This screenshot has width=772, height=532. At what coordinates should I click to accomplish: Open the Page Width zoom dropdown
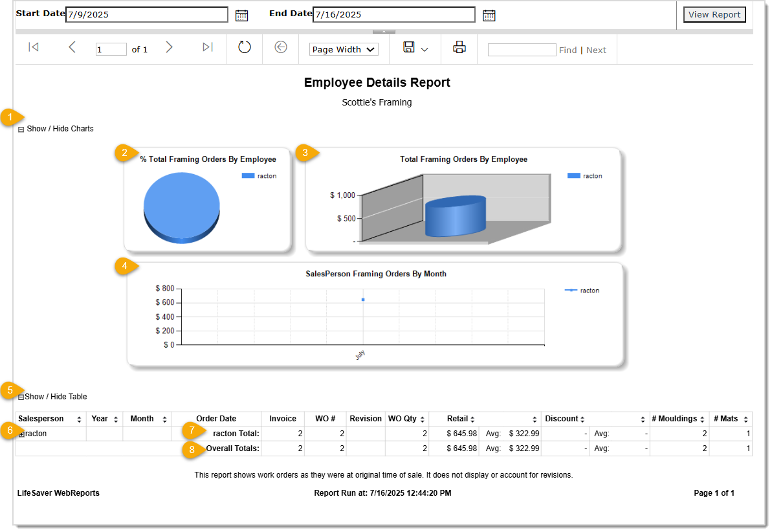343,49
